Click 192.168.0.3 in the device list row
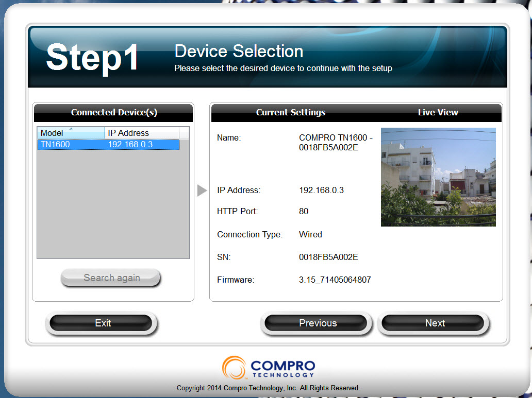The height and width of the screenshot is (398, 532). [x=130, y=144]
